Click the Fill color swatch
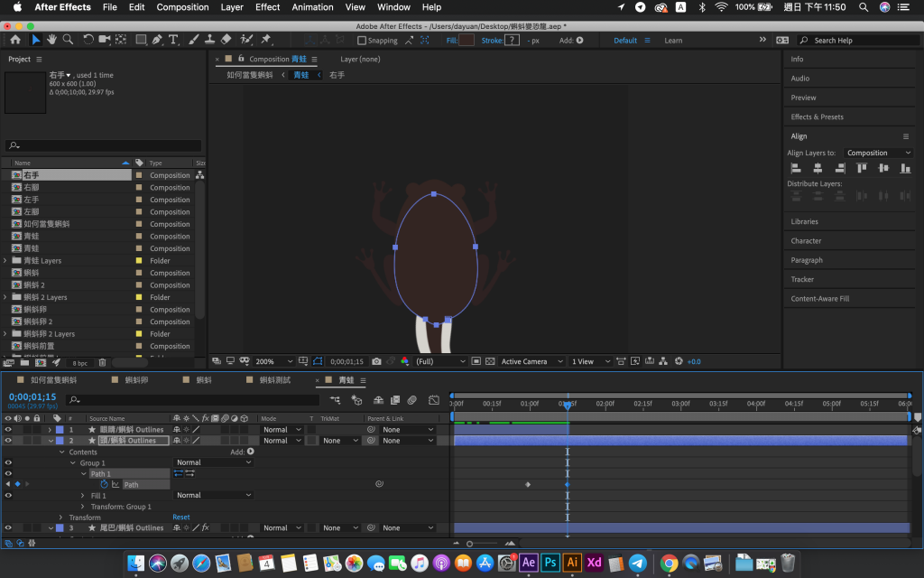 click(467, 41)
